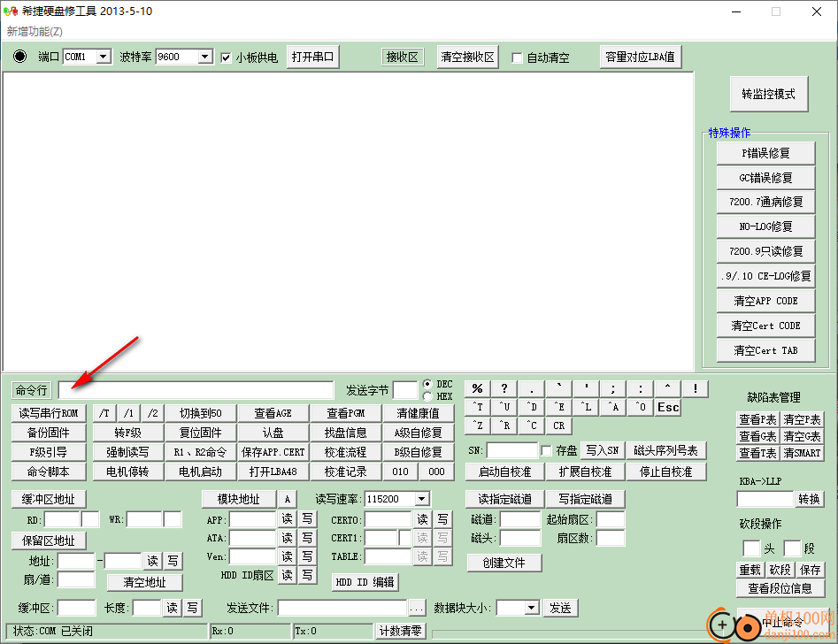Click the 读写串行ROM button
Image resolution: width=838 pixels, height=644 pixels.
[49, 413]
